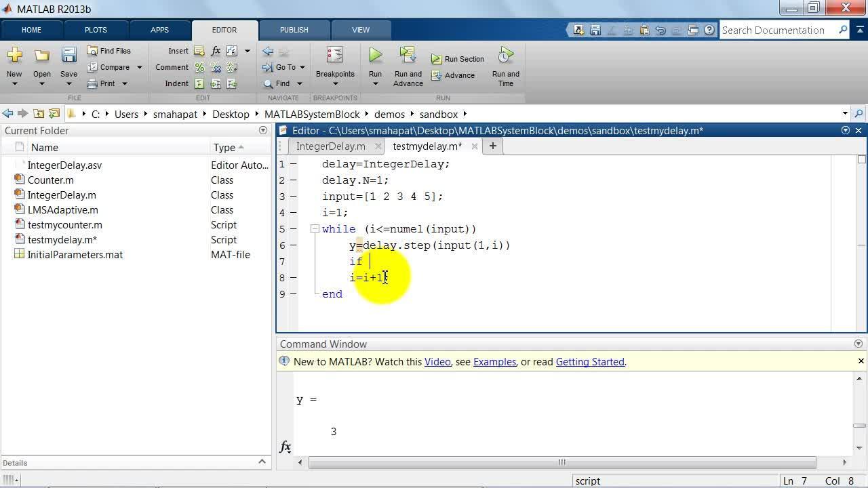Open the Save dropdown arrow
Screen dimensions: 868x488
[x=68, y=84]
